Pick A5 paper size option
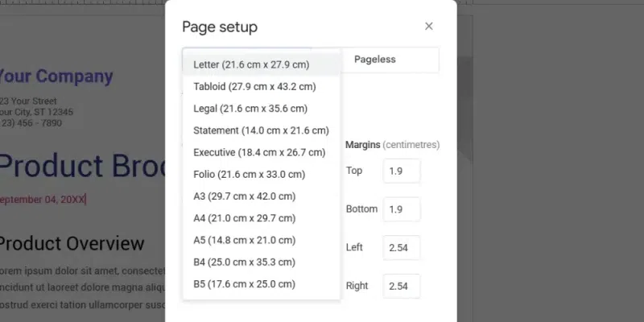 click(262, 240)
